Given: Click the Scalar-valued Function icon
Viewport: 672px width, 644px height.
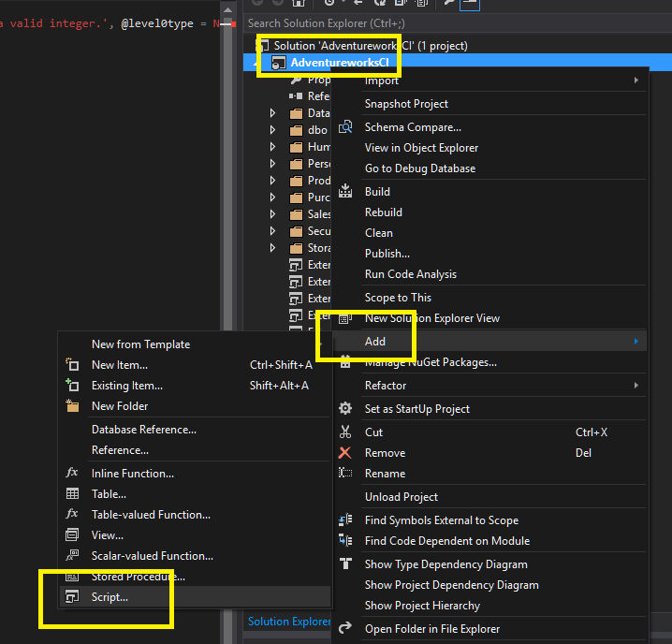Looking at the screenshot, I should [72, 555].
